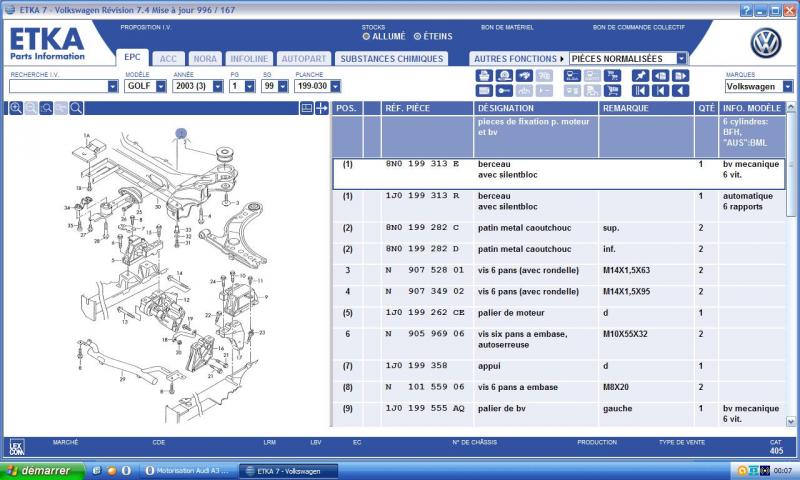This screenshot has height=480, width=800.
Task: Open the SG dropdown showing 99
Action: tap(283, 86)
